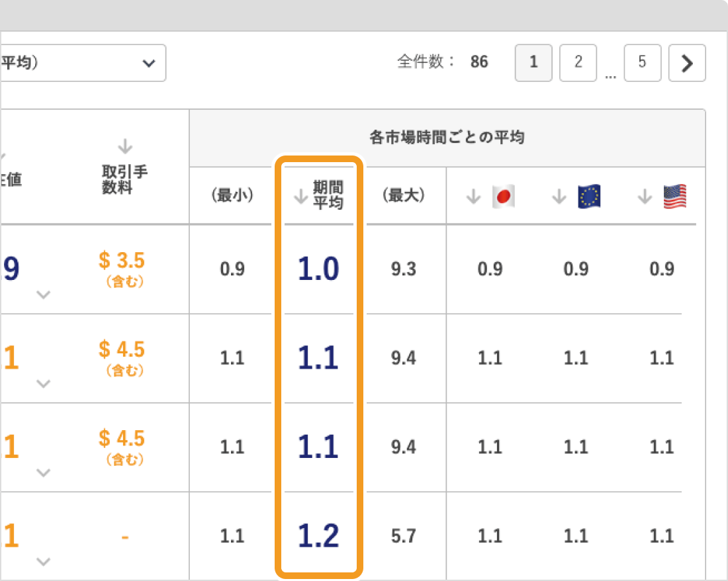728x581 pixels.
Task: Click the highlighted 期間平均 value 1.0
Action: 318,269
